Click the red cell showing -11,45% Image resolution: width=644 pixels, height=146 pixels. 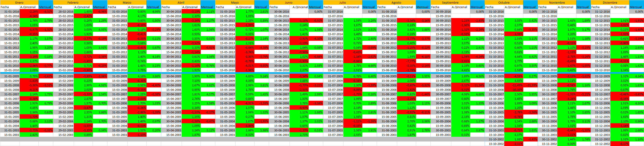click(514, 85)
